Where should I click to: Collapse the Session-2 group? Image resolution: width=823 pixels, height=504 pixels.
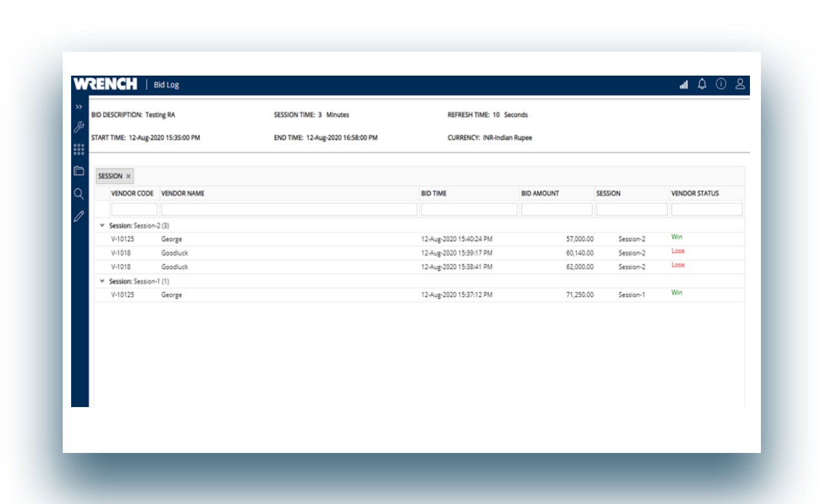coord(101,225)
